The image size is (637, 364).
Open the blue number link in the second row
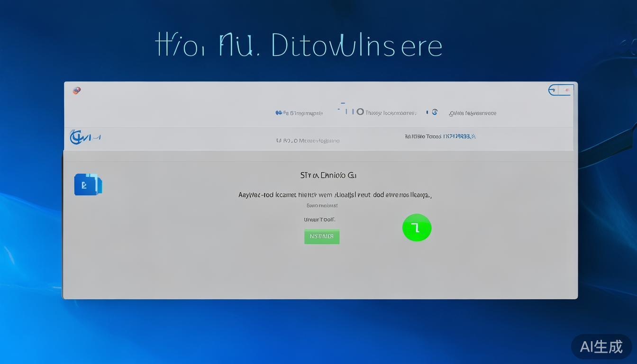pos(459,136)
